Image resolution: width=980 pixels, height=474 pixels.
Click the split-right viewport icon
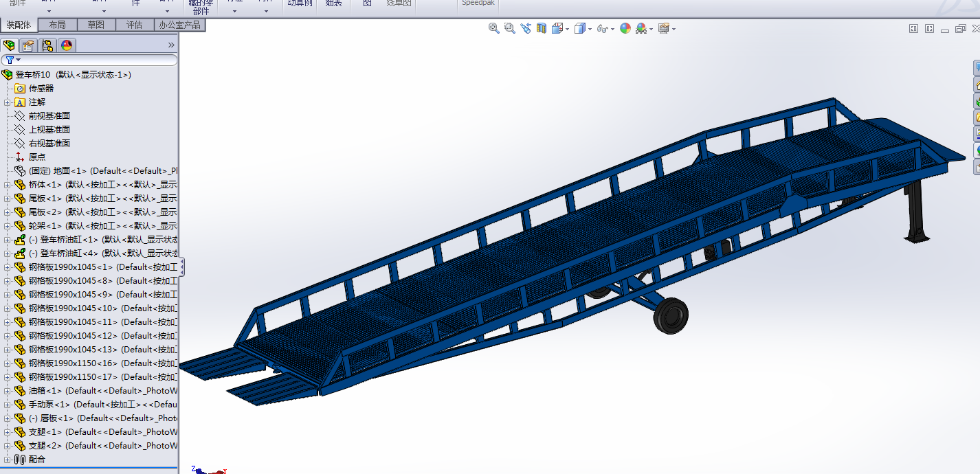tap(930, 29)
